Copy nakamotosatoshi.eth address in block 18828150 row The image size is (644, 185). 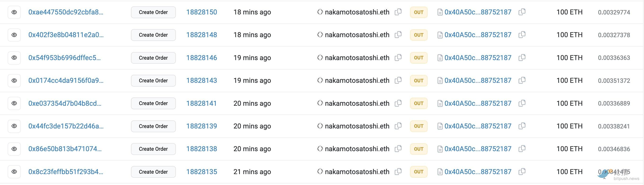(x=398, y=12)
